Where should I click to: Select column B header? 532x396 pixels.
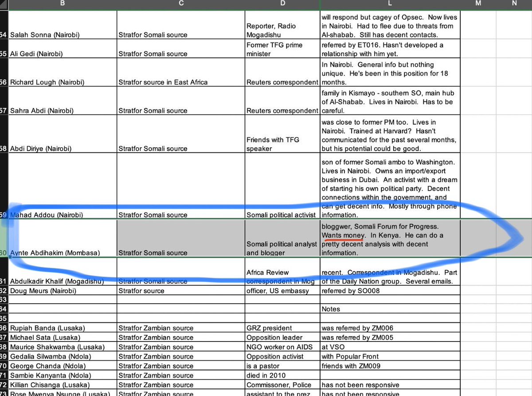[63, 4]
